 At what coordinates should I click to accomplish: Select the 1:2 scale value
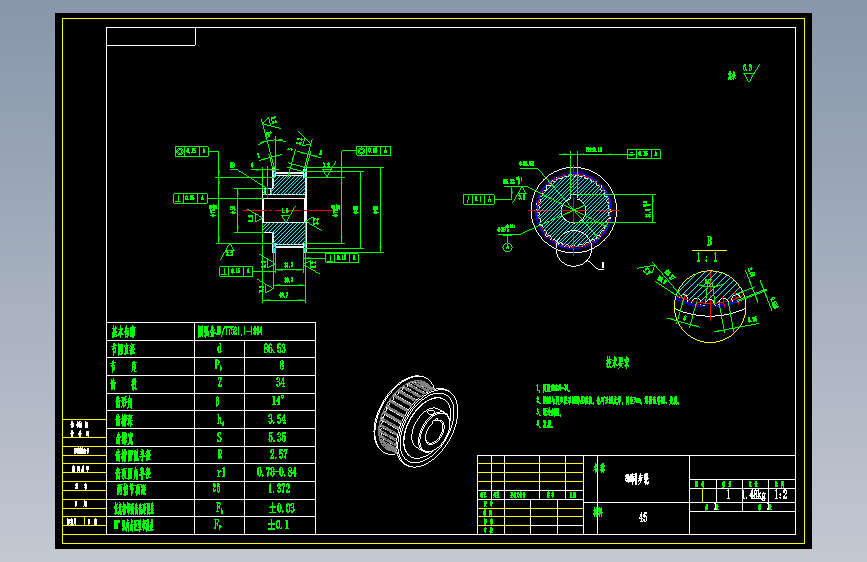coord(781,495)
